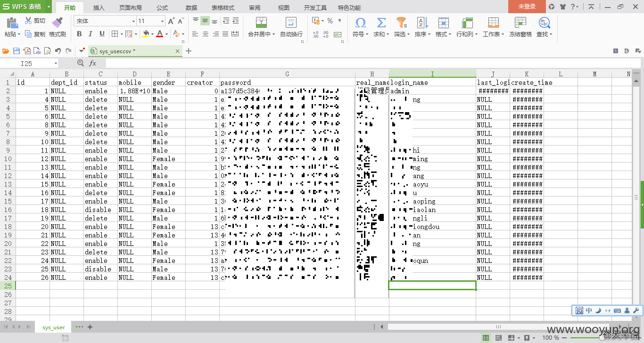
Task: Open the cell borders dropdown arrow
Action: pos(121,34)
